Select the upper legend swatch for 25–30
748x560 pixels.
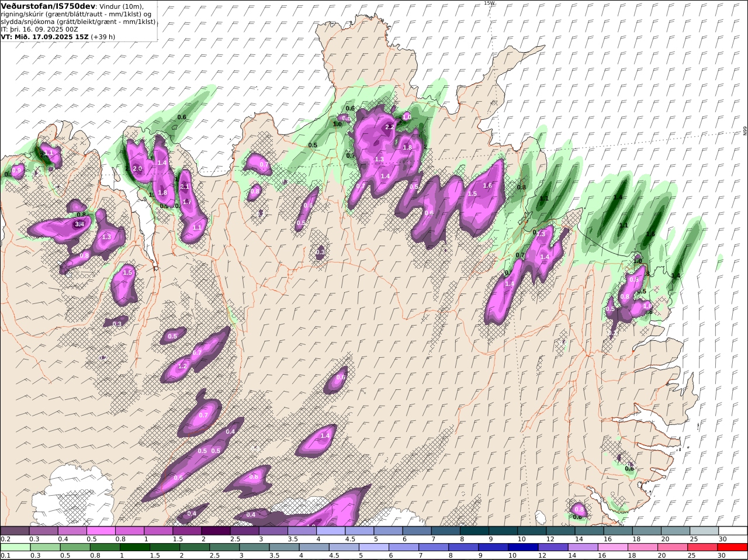coord(704,531)
